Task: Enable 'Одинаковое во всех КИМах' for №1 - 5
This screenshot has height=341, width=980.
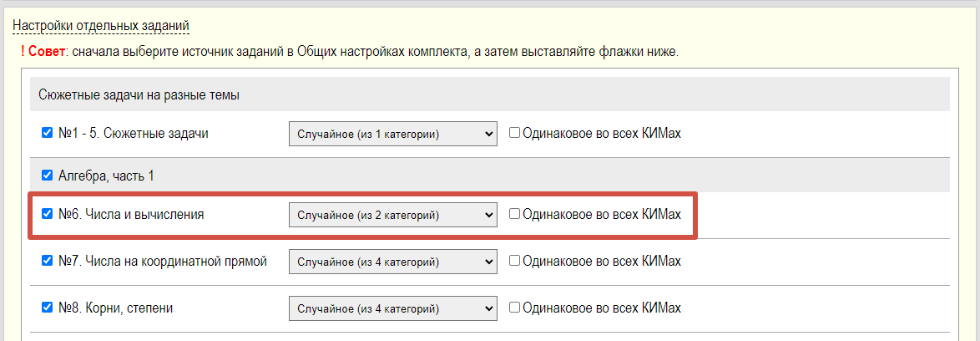Action: pos(514,133)
